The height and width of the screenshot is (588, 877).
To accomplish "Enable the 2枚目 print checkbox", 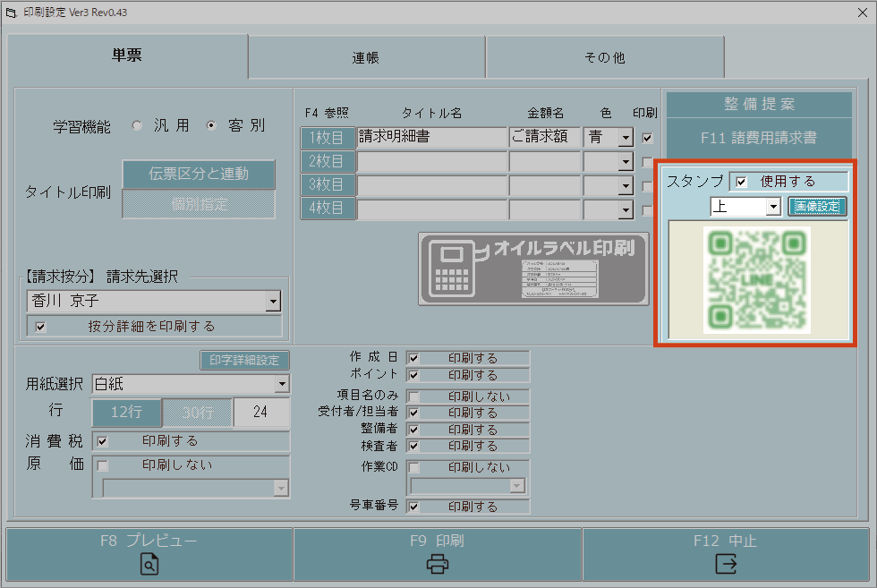I will pos(647,162).
